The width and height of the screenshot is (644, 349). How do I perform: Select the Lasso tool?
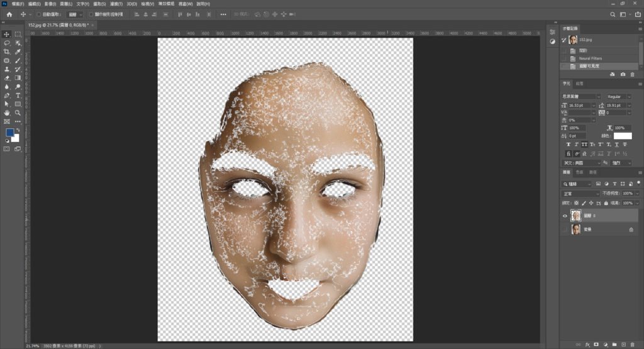(x=7, y=43)
